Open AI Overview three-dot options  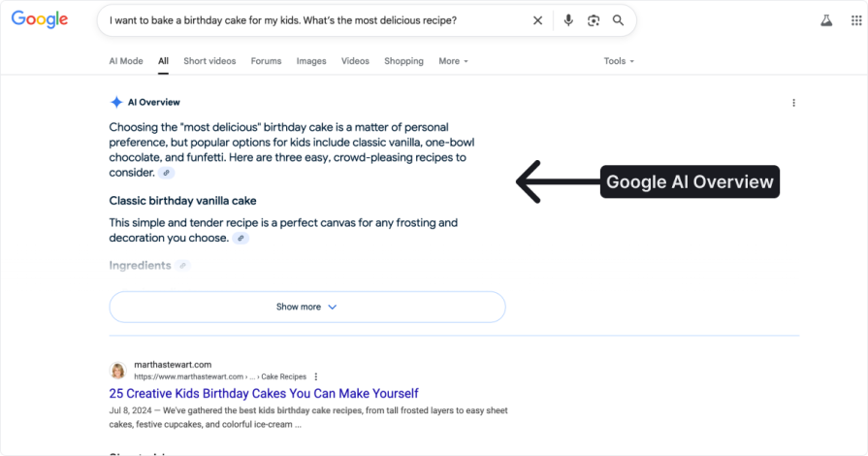pos(793,103)
